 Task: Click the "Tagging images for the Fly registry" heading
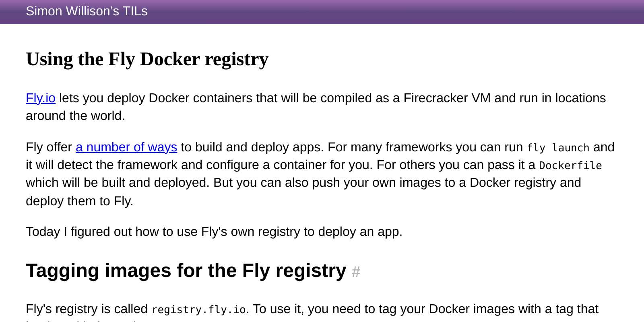point(186,270)
